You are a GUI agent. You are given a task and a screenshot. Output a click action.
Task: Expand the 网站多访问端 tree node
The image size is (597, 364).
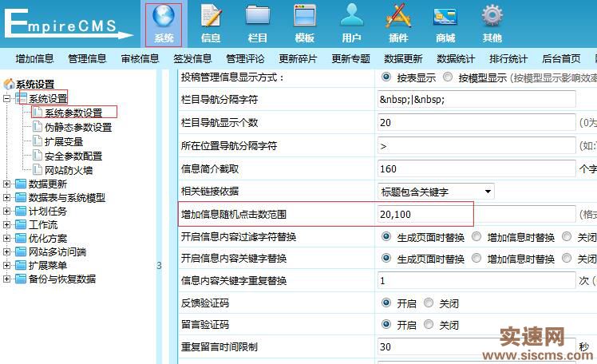[x=6, y=251]
